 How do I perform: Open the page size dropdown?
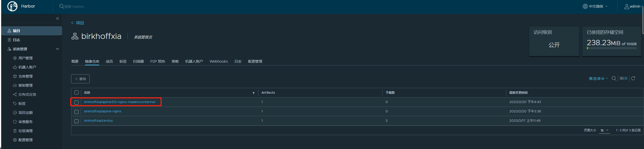pyautogui.click(x=604, y=130)
